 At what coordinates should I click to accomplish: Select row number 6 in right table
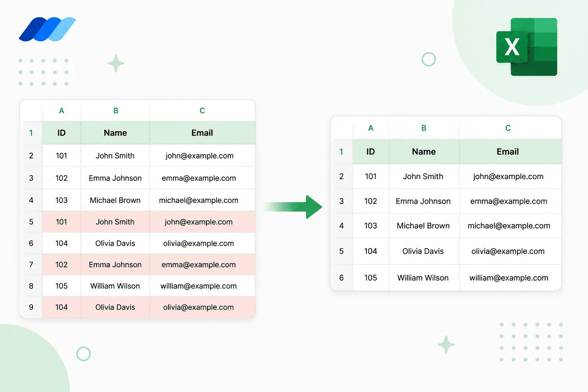coord(341,278)
